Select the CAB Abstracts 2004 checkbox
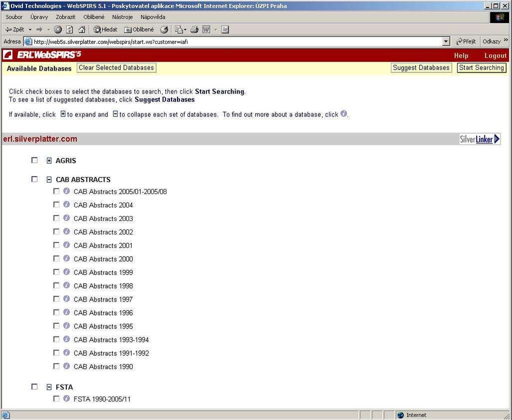 tap(56, 204)
